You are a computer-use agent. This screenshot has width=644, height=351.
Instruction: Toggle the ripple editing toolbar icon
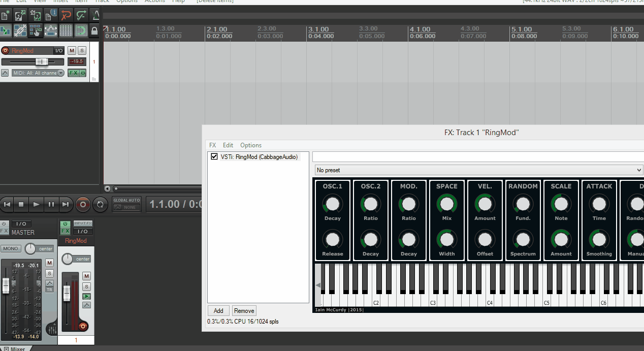(36, 30)
